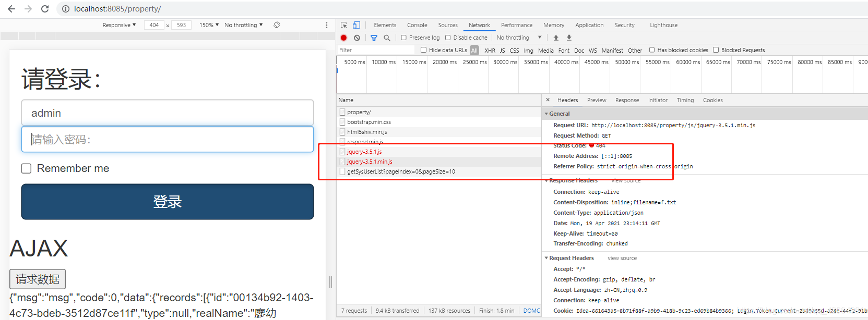
Task: Open the Memory tab
Action: point(554,25)
